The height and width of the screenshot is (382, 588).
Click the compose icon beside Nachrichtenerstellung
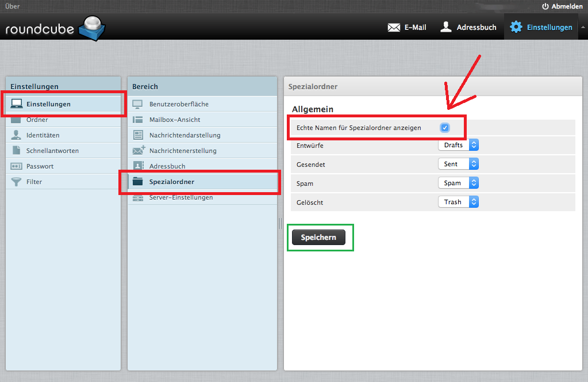click(139, 150)
